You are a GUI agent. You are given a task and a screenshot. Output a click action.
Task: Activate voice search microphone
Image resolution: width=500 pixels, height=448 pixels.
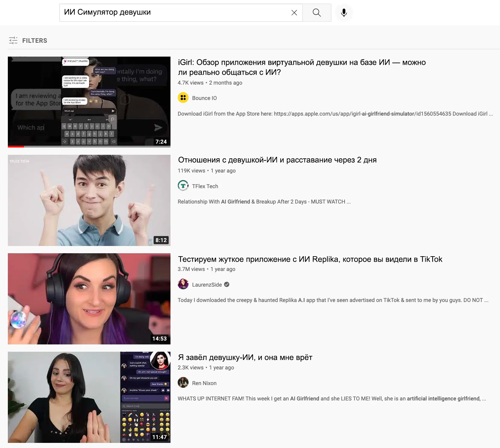pos(344,13)
